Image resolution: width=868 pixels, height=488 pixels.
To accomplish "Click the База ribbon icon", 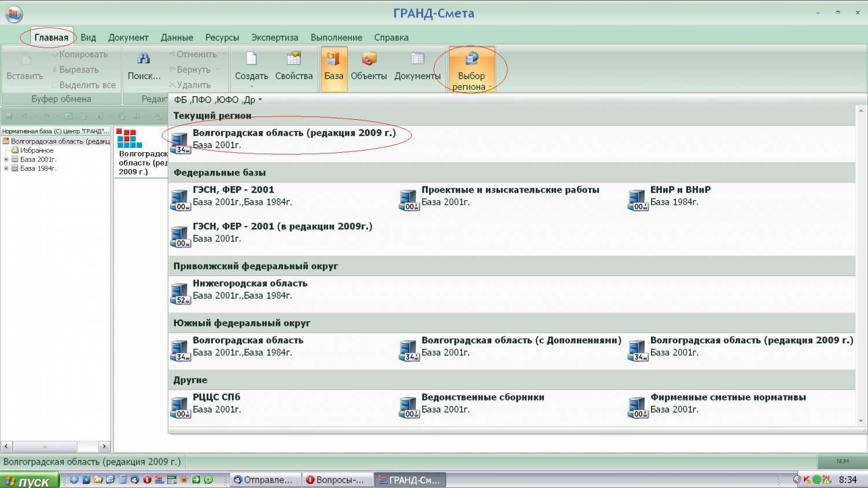I will click(x=333, y=60).
